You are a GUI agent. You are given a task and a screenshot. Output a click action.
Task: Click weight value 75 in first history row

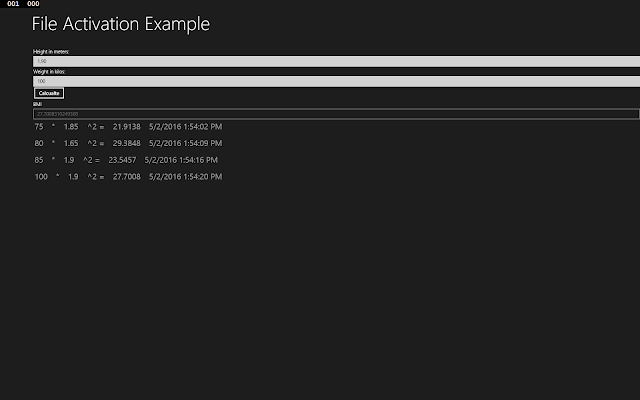coord(39,127)
